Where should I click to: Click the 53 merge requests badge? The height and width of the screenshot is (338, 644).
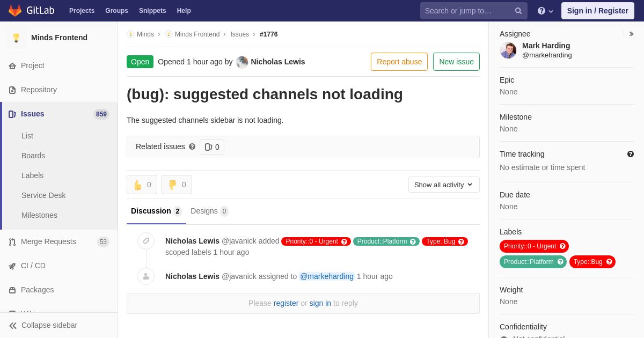[103, 242]
